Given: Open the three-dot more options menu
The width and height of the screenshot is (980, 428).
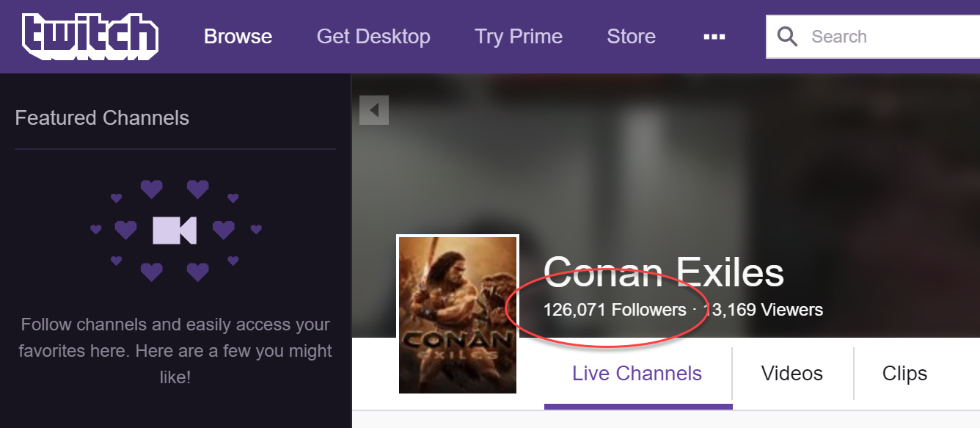Looking at the screenshot, I should tap(714, 37).
